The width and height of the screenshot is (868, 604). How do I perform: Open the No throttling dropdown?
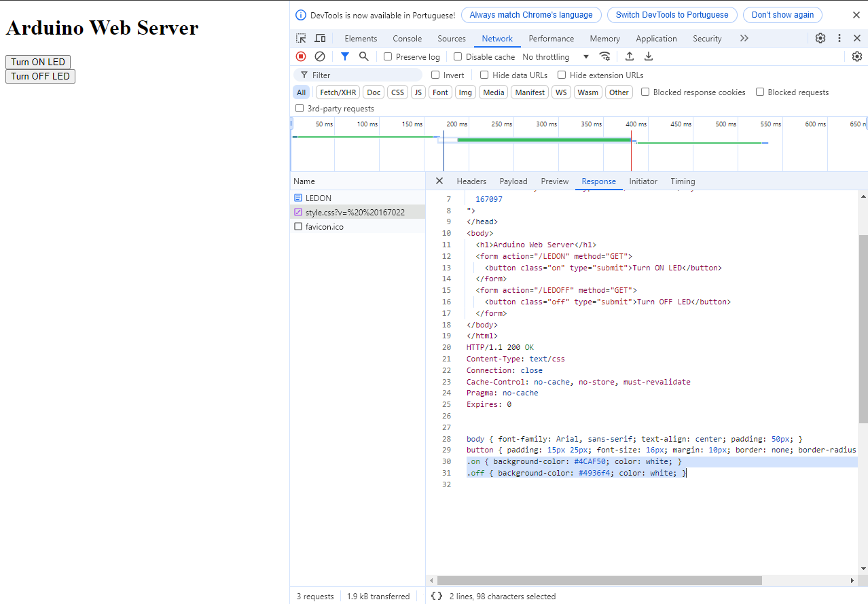pyautogui.click(x=556, y=57)
